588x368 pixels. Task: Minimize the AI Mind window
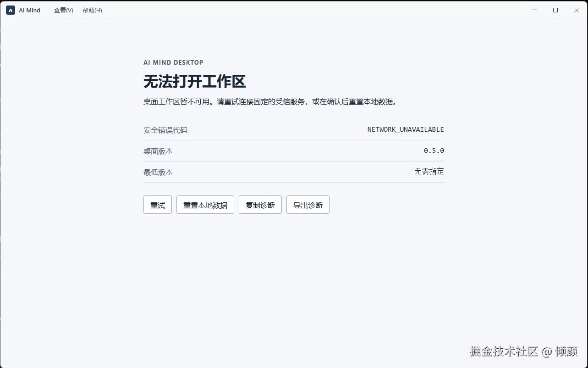[x=534, y=10]
